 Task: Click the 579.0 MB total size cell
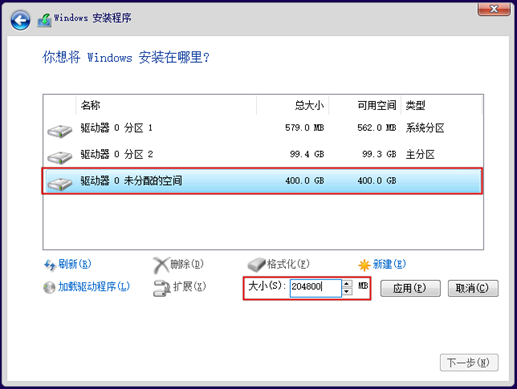[305, 128]
